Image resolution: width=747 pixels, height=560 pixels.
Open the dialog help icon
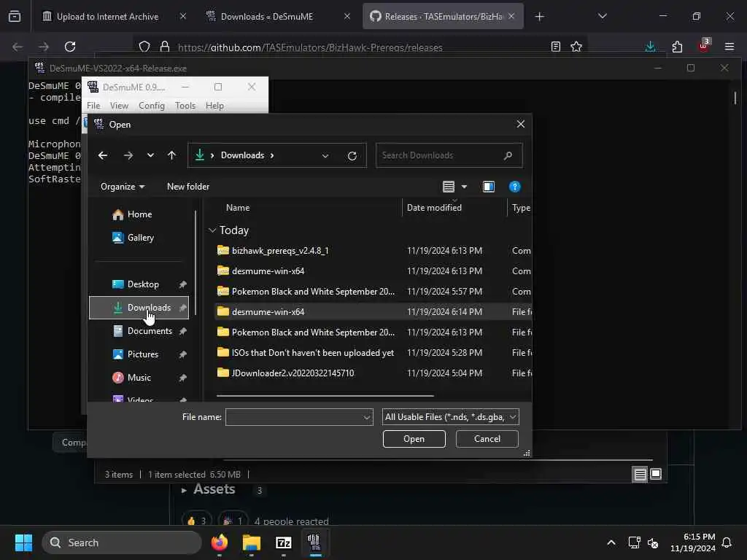pyautogui.click(x=514, y=187)
